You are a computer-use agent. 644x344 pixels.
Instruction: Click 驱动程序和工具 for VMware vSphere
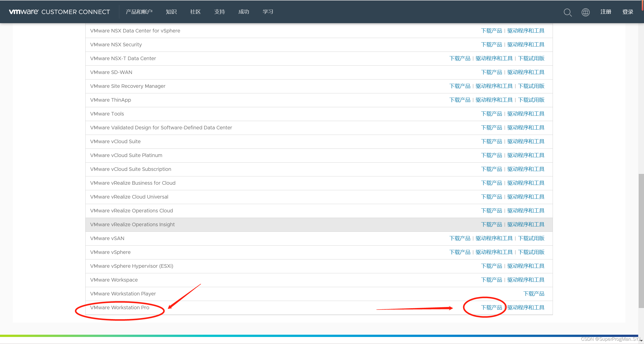pyautogui.click(x=494, y=252)
